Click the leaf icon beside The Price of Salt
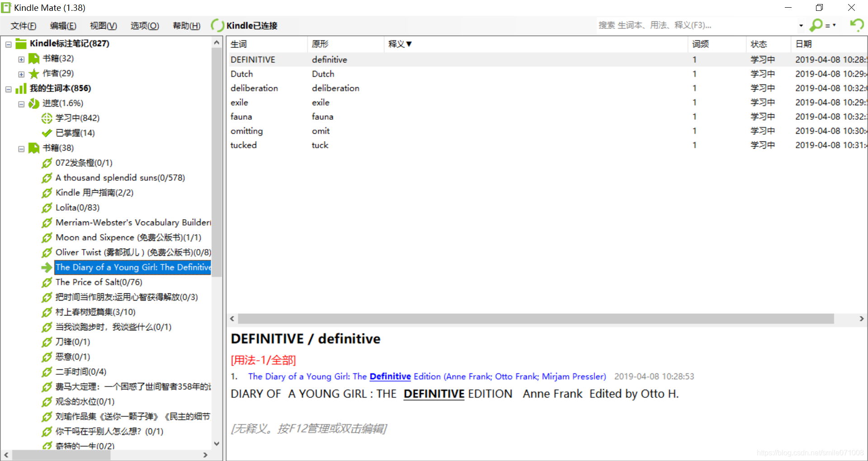The width and height of the screenshot is (868, 461). 47,282
